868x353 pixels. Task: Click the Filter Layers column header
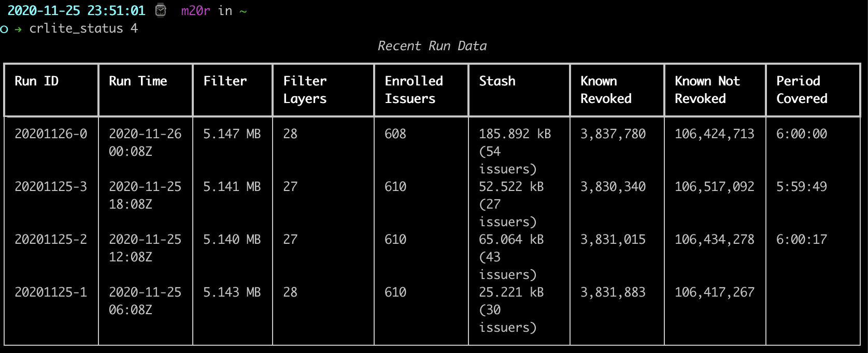(305, 90)
